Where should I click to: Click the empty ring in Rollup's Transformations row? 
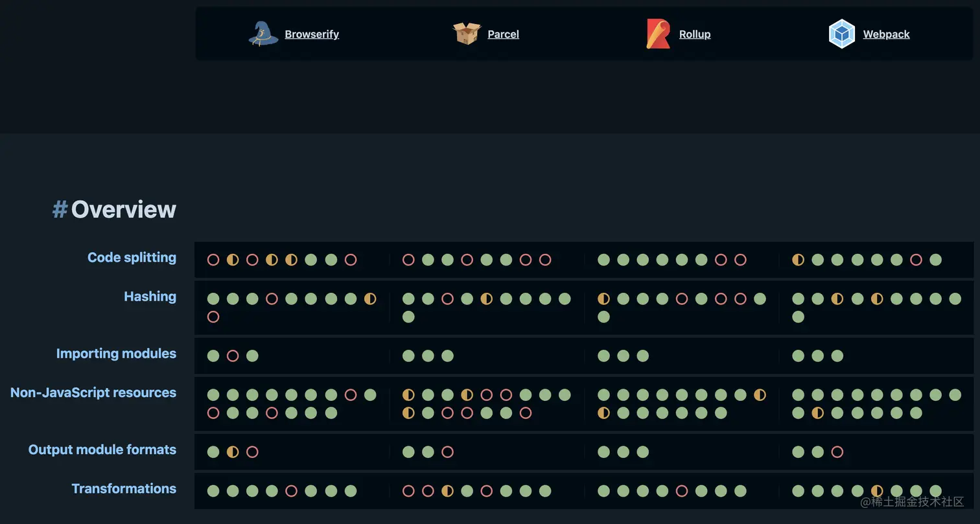[x=681, y=491]
